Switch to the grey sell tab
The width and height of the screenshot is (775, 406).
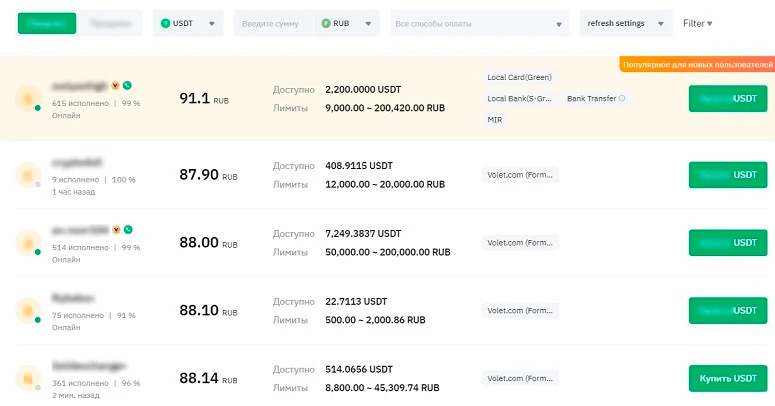pyautogui.click(x=110, y=23)
